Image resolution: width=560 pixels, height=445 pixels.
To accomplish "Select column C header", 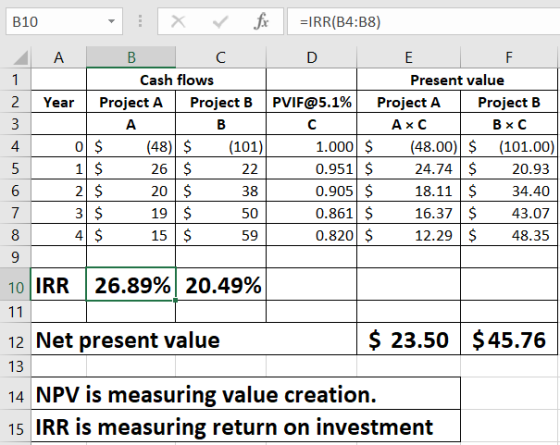I will coord(221,57).
